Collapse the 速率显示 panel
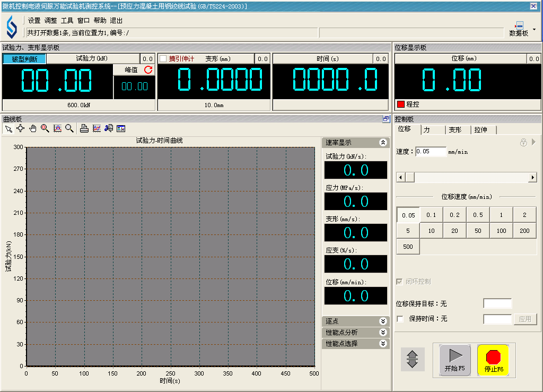This screenshot has height=392, width=543. click(x=383, y=143)
